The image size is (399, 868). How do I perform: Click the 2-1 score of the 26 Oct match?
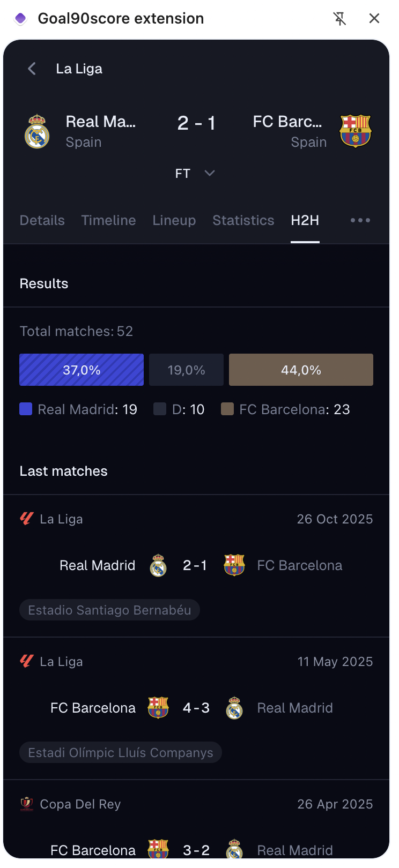coord(195,564)
